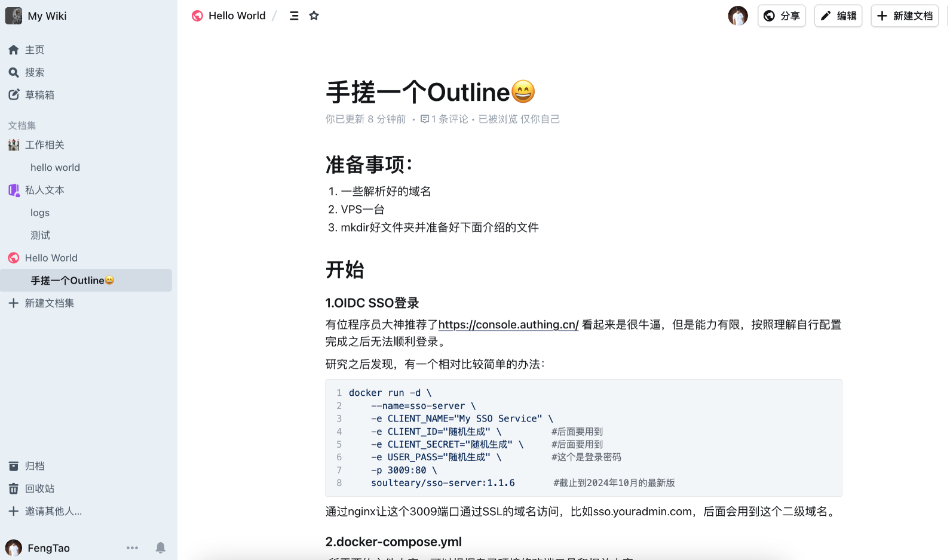Go to 主页 home

click(x=34, y=50)
